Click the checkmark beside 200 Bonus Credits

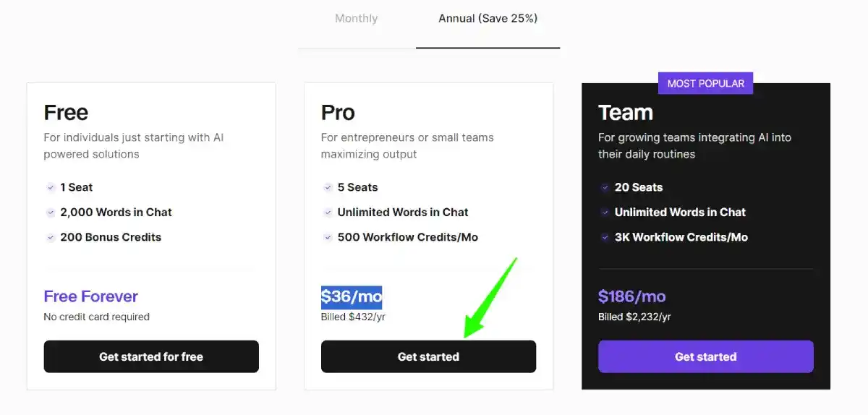[51, 237]
